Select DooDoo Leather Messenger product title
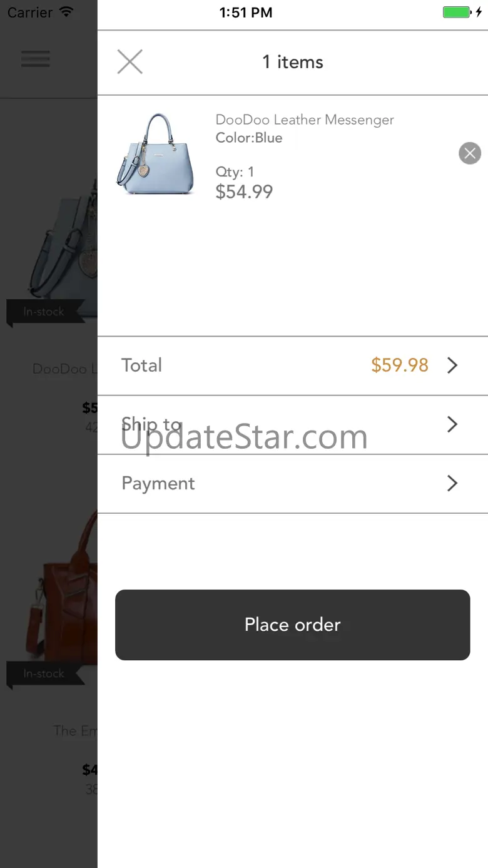Screen dimensions: 488x868 point(305,120)
